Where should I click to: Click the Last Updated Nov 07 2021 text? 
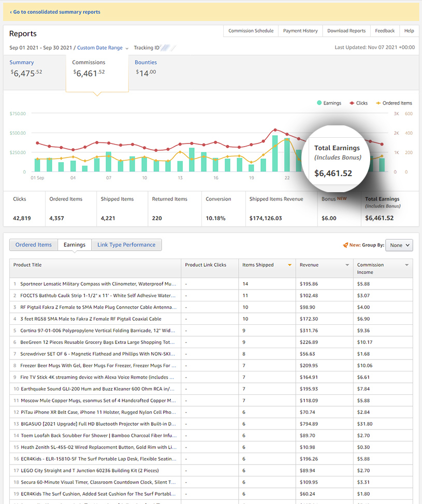[x=375, y=47]
